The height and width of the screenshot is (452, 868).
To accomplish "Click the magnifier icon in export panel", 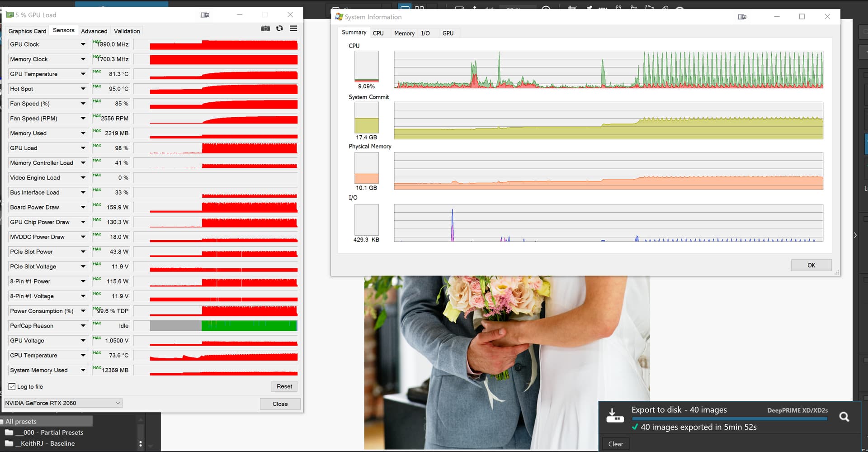I will click(844, 417).
